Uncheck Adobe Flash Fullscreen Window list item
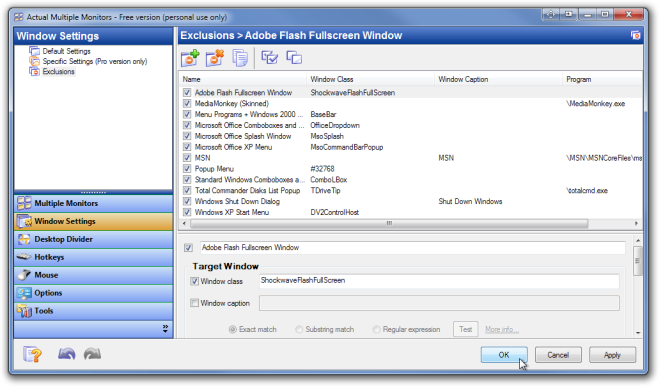The height and width of the screenshot is (387, 660). tap(187, 92)
